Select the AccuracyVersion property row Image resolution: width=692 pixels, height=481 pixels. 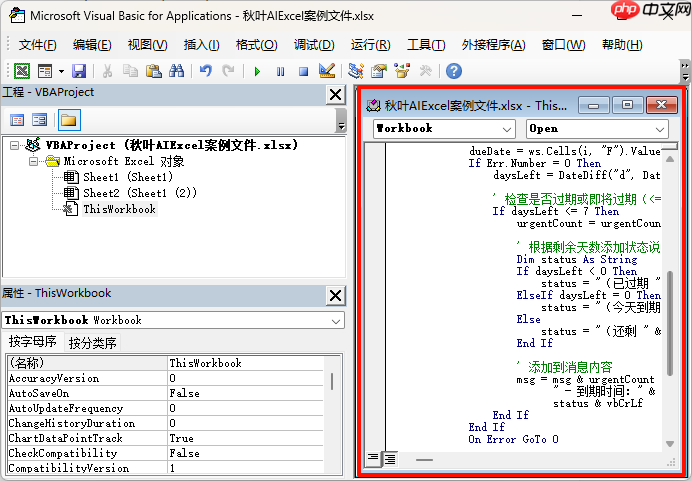pos(166,378)
